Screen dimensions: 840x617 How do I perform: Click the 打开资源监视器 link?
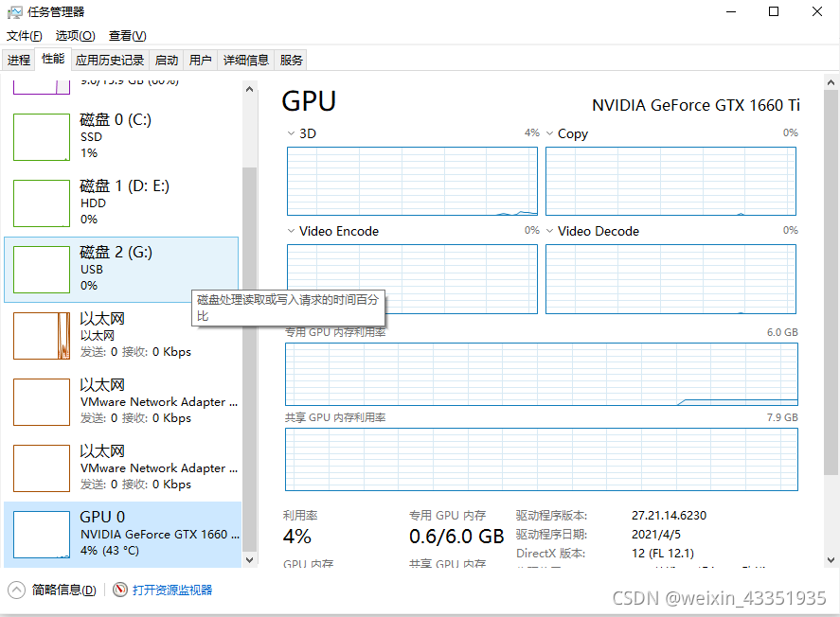(172, 590)
